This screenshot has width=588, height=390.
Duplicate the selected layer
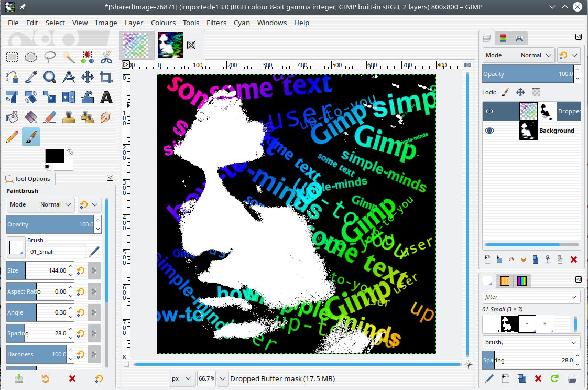coord(536,259)
